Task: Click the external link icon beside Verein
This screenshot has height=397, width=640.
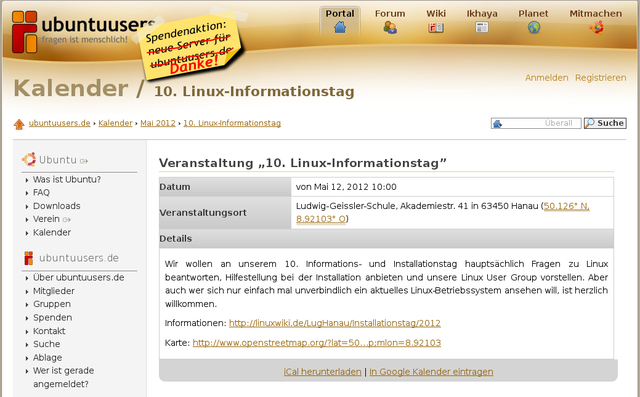Action: [67, 220]
